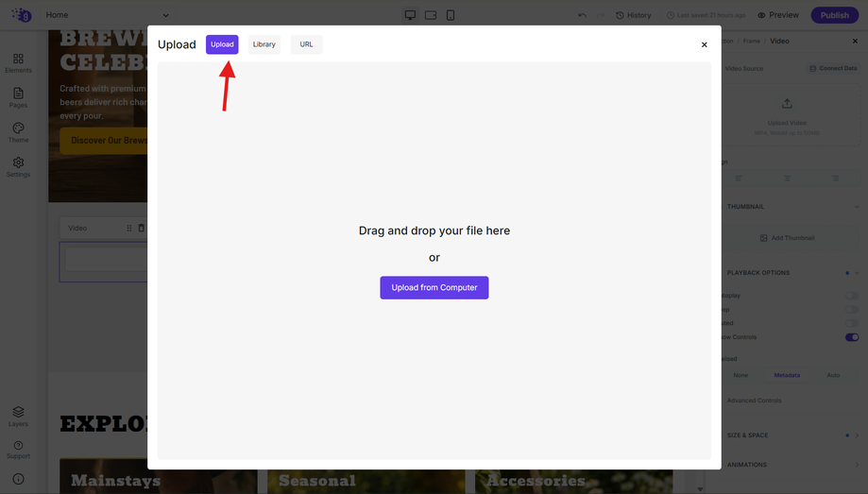The width and height of the screenshot is (868, 494).
Task: Click the info icon in sidebar
Action: [18, 479]
